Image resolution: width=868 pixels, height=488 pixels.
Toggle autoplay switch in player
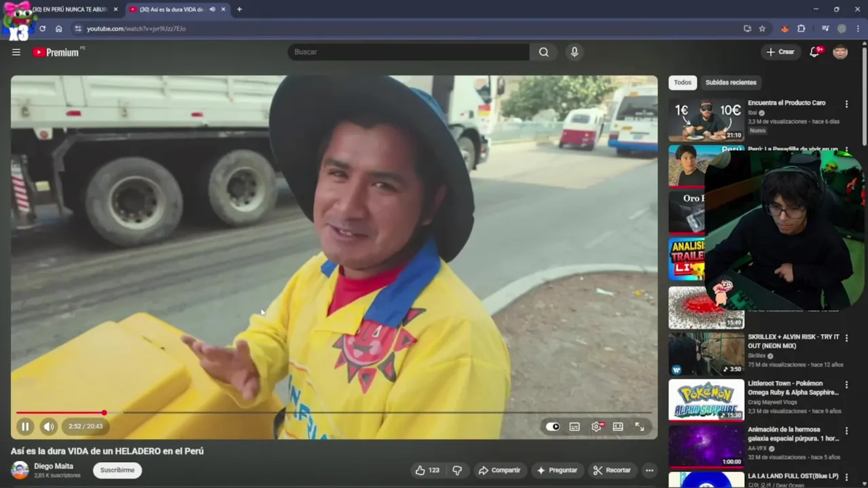pyautogui.click(x=553, y=426)
